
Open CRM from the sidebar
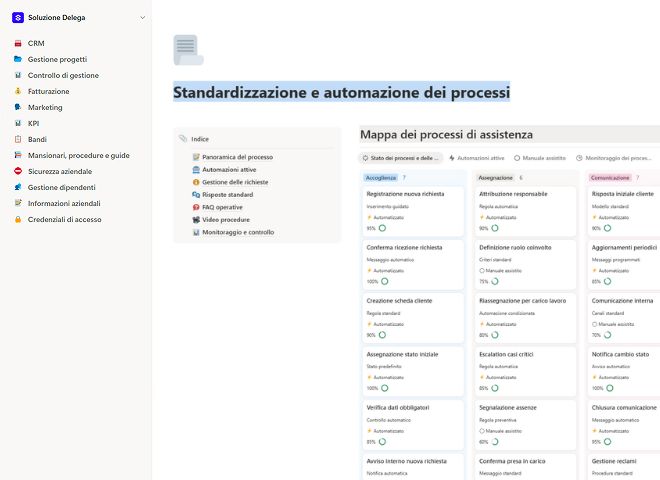(36, 43)
